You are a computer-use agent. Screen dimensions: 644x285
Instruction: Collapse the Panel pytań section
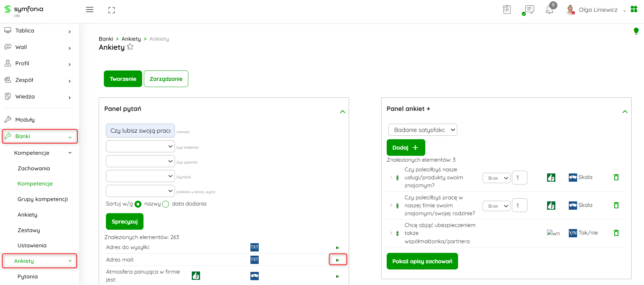(343, 112)
